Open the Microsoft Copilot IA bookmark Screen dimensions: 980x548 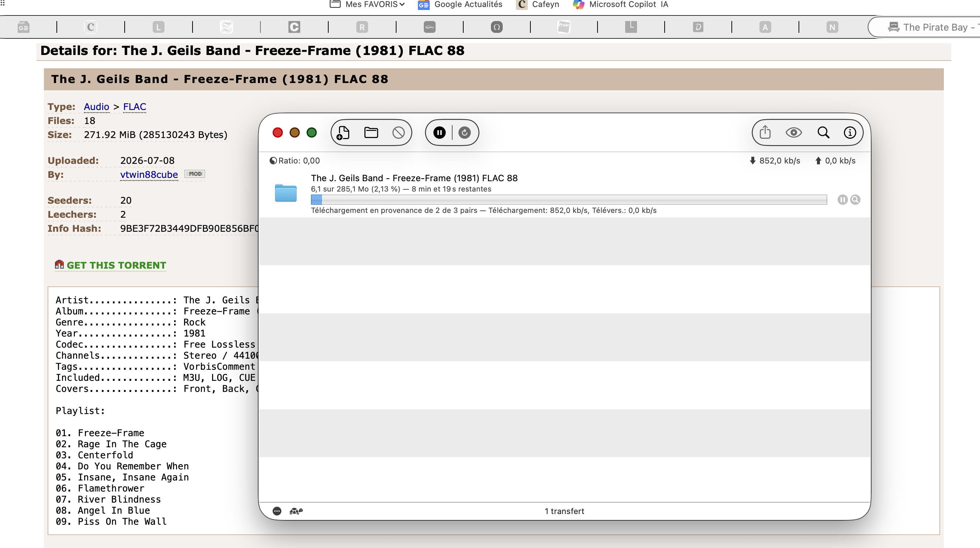pyautogui.click(x=620, y=4)
